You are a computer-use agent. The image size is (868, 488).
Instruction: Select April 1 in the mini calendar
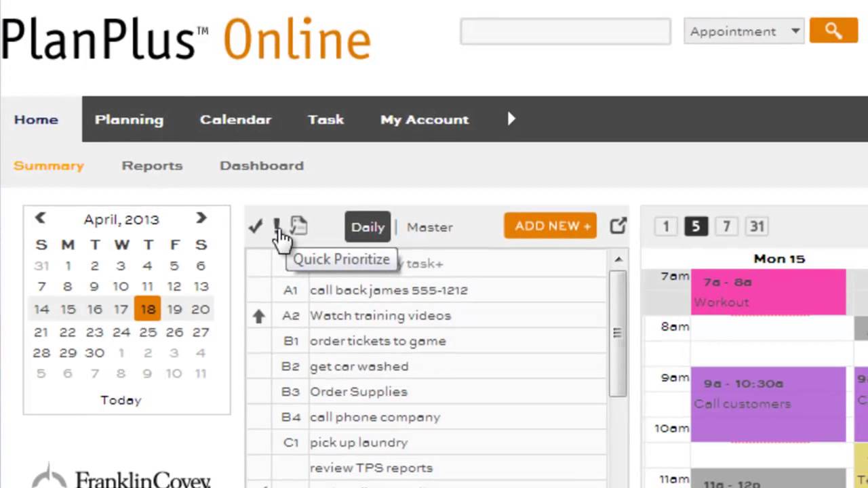click(x=68, y=266)
